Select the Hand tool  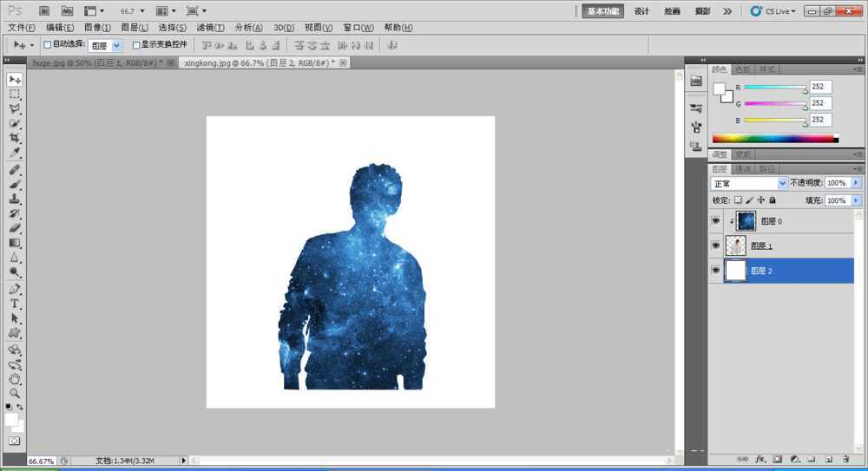(x=15, y=378)
